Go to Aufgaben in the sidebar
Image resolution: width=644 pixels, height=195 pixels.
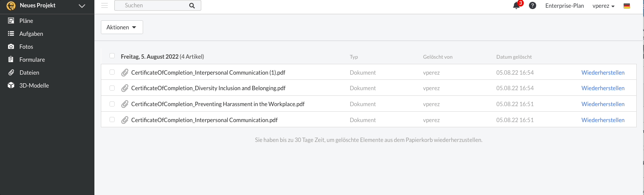coord(31,34)
